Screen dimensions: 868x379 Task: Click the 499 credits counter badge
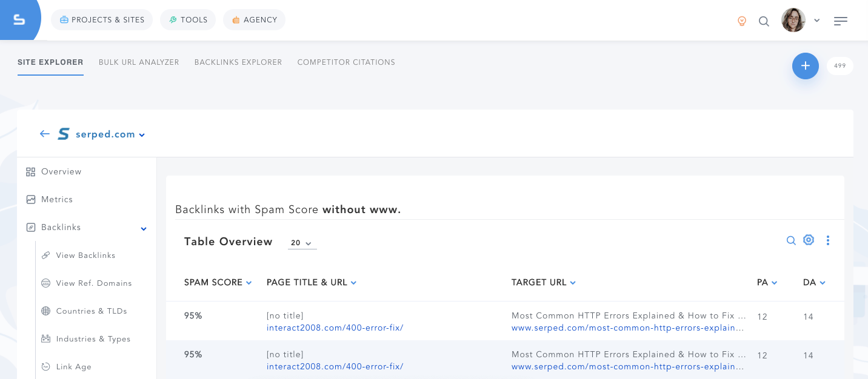(840, 66)
